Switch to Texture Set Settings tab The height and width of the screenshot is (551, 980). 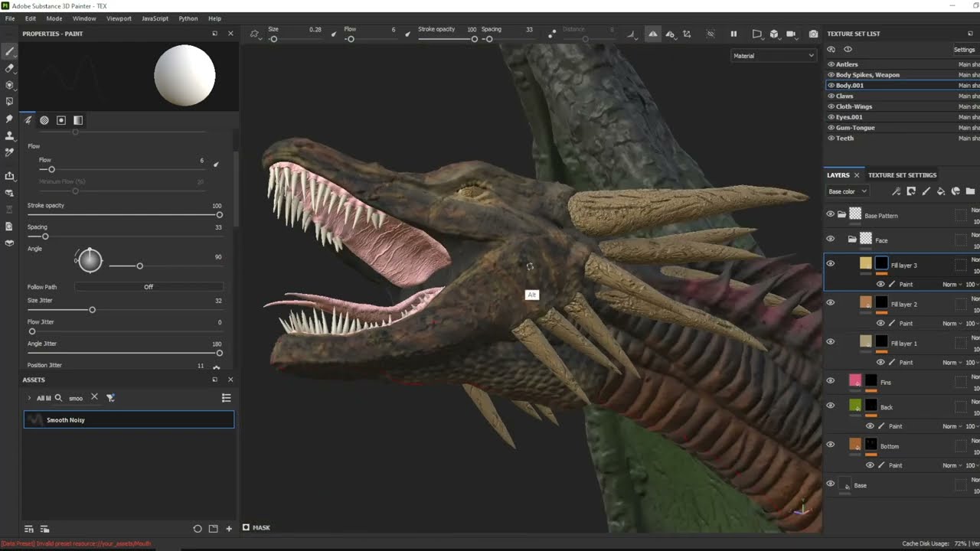[902, 175]
